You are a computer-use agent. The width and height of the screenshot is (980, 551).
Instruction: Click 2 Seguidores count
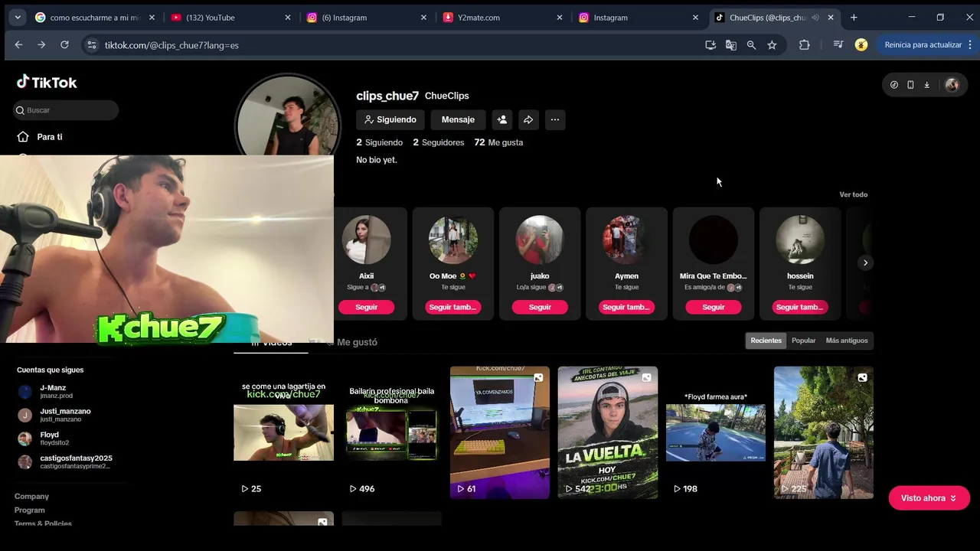click(x=439, y=142)
